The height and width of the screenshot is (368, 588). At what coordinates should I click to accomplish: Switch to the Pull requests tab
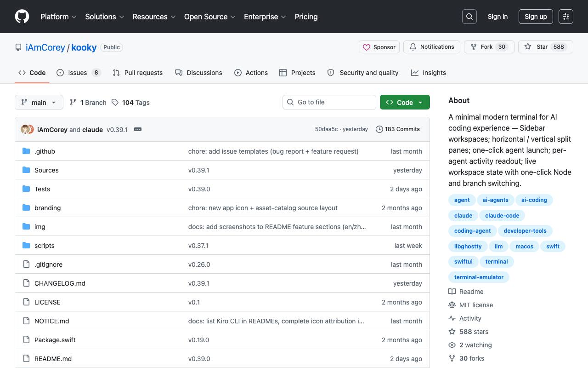click(x=138, y=73)
